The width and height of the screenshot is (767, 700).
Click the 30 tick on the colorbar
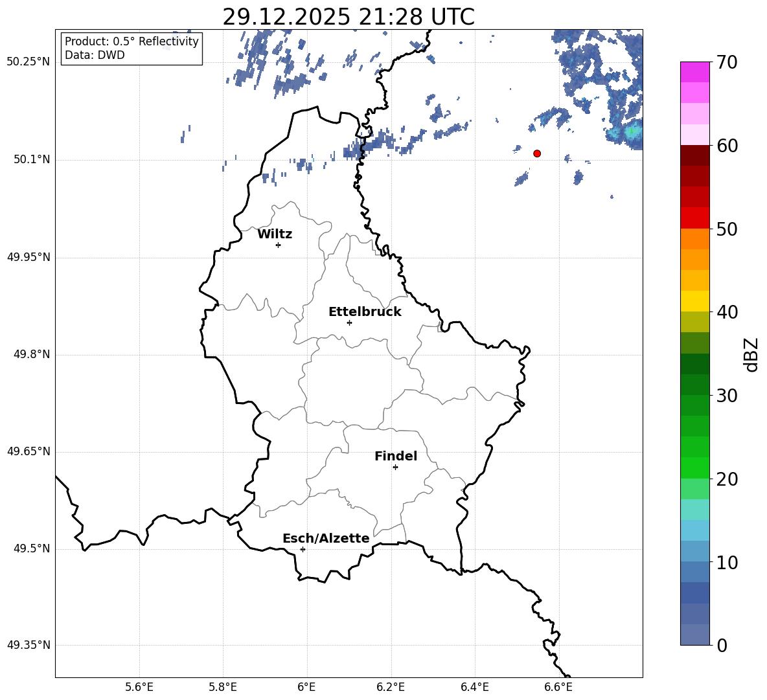pyautogui.click(x=727, y=396)
